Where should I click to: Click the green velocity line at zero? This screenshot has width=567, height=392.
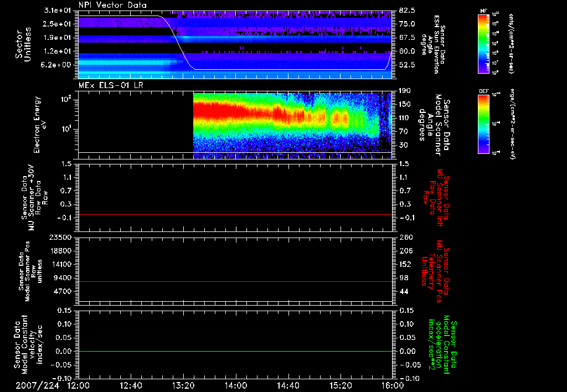point(235,351)
